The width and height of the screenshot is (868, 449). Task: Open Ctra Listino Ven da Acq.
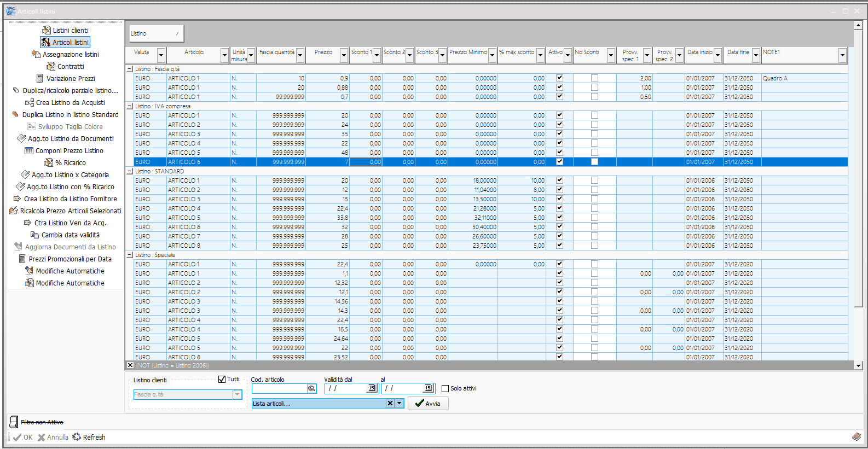coord(65,223)
